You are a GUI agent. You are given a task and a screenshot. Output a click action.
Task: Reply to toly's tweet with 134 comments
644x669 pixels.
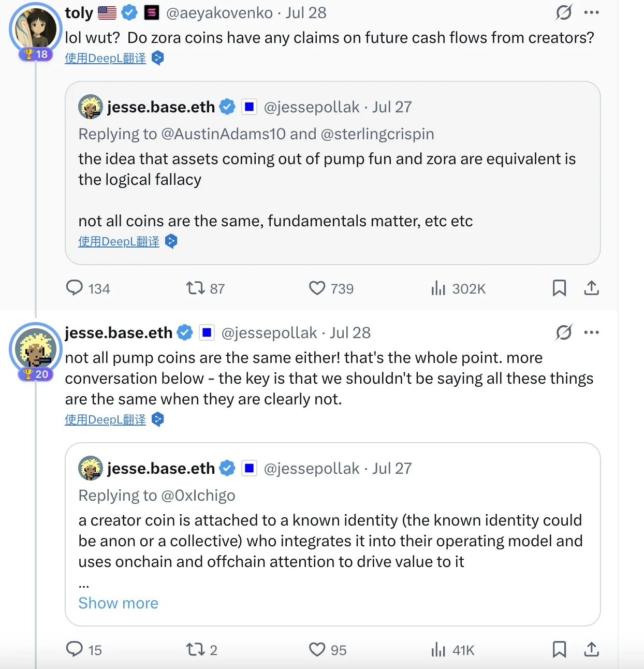[x=75, y=288]
